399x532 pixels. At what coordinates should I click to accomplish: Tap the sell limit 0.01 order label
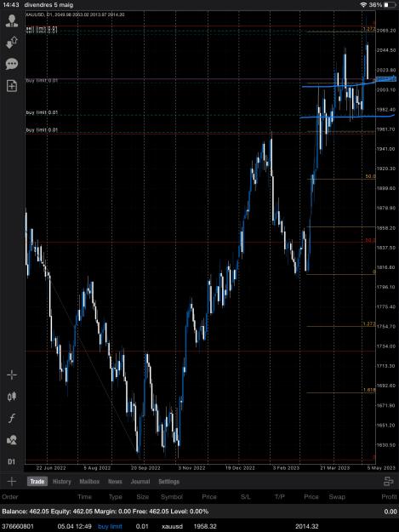(x=42, y=28)
